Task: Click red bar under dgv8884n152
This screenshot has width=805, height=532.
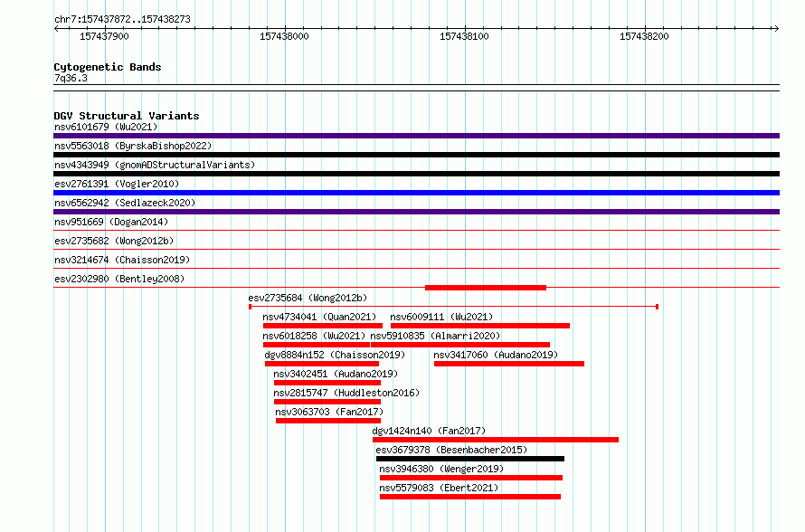Action: (x=322, y=364)
